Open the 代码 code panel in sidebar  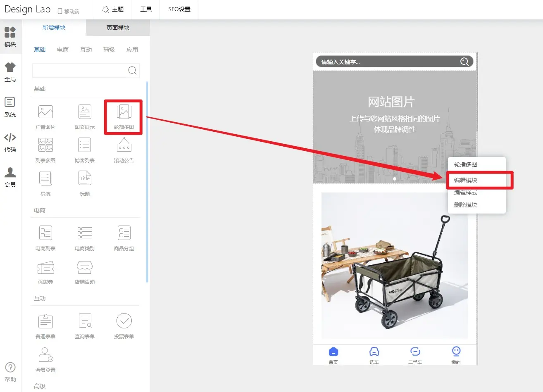tap(10, 142)
